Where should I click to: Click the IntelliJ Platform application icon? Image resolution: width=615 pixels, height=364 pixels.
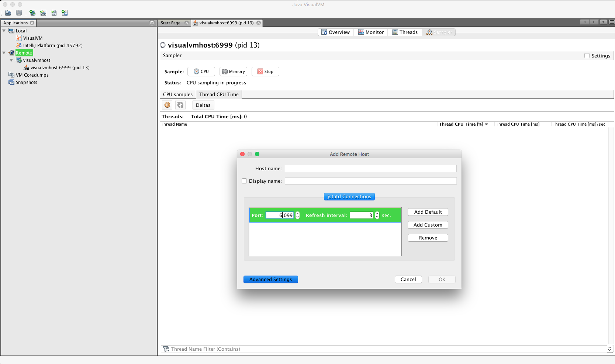pyautogui.click(x=19, y=46)
